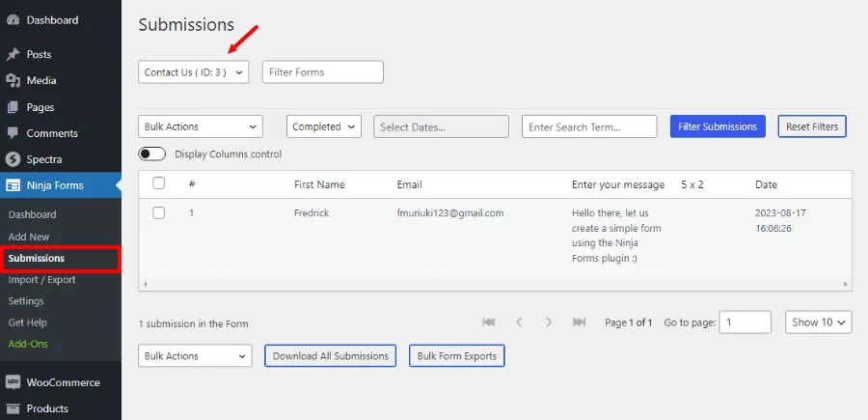Select the checkbox for Fredrick's submission
The image size is (868, 420).
coord(159,212)
